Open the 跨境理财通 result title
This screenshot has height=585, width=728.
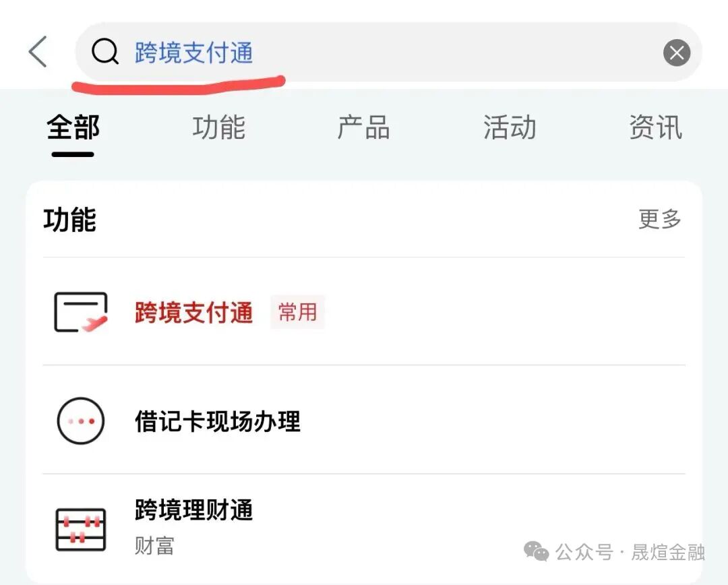193,510
